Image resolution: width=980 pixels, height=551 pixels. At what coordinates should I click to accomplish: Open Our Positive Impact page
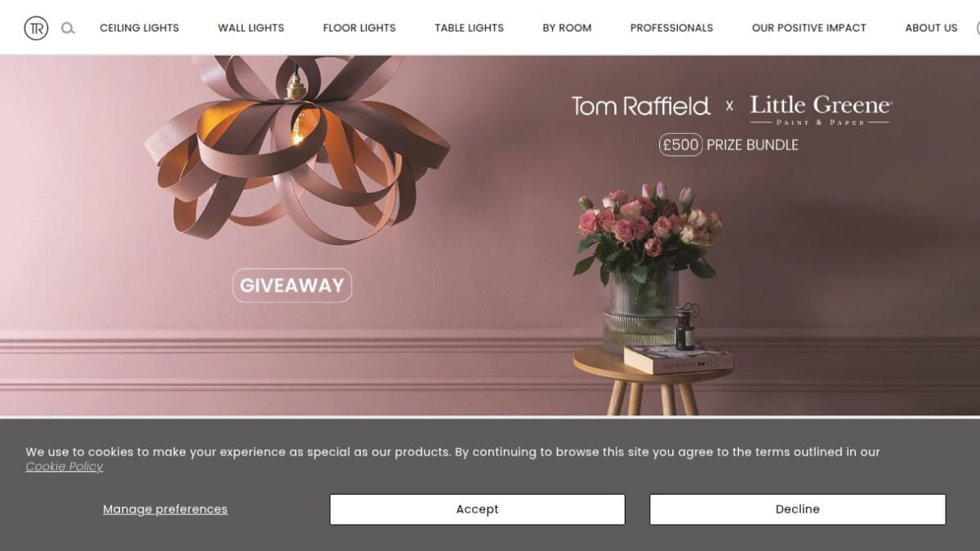[808, 28]
